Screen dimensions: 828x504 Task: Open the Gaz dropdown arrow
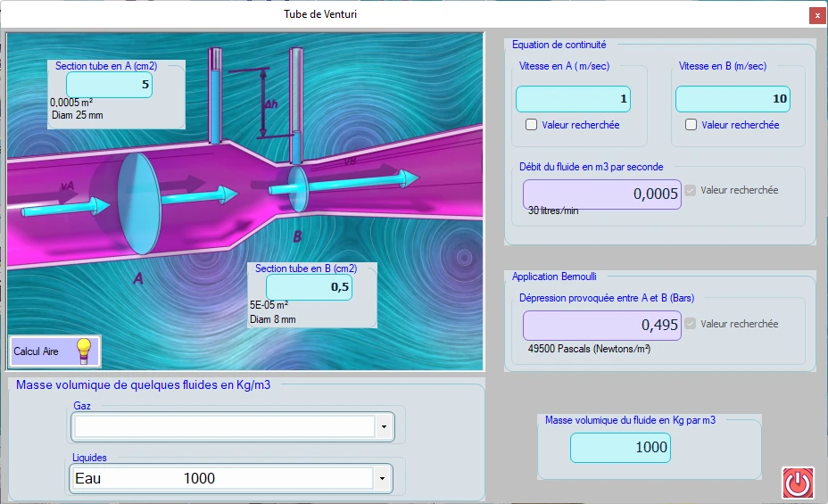[x=384, y=427]
